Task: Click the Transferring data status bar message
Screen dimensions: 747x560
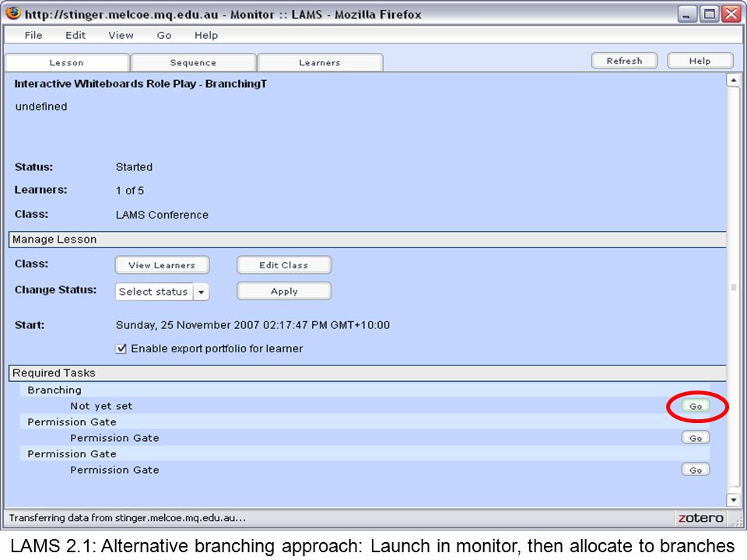Action: 127,518
